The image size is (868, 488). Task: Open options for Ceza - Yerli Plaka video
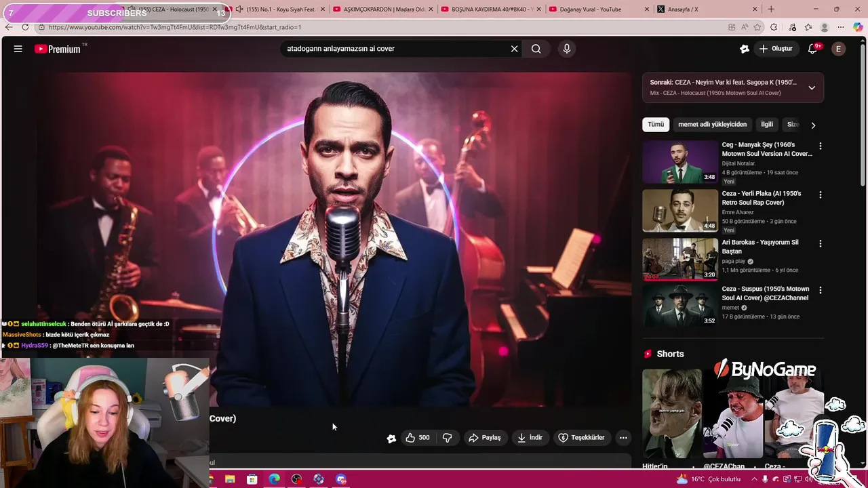pyautogui.click(x=820, y=195)
